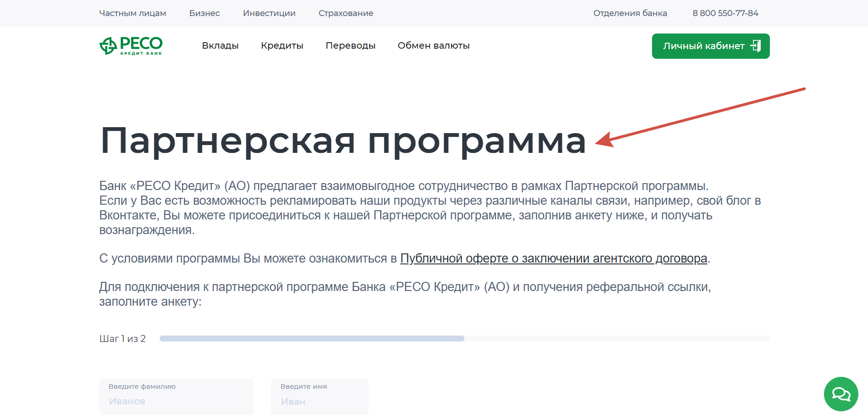Open the Публичной оферте о заключении агентского договора link
This screenshot has height=420, width=868.
pos(554,258)
